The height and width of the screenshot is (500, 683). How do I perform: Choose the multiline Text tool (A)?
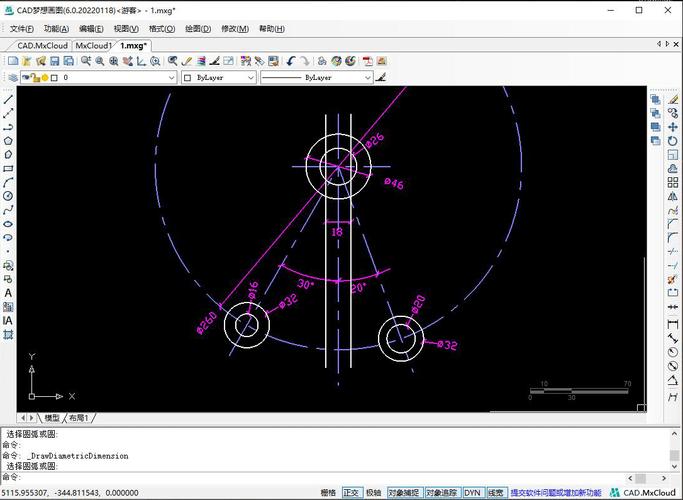point(9,292)
